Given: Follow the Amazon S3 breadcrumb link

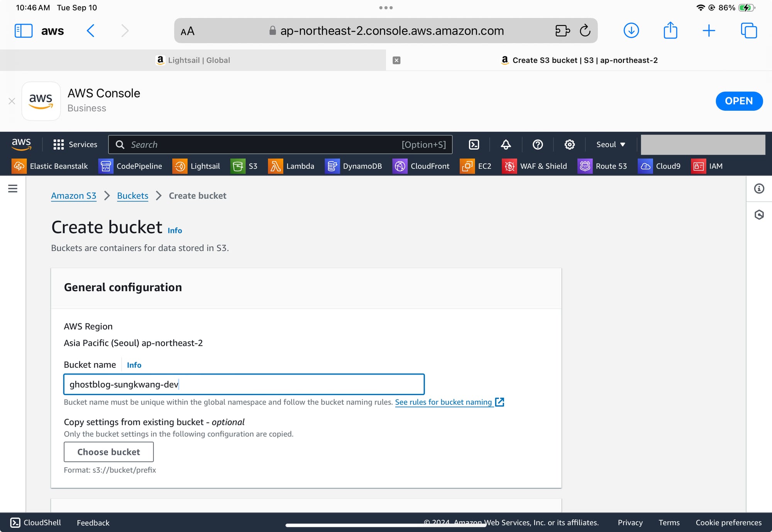Looking at the screenshot, I should 74,196.
